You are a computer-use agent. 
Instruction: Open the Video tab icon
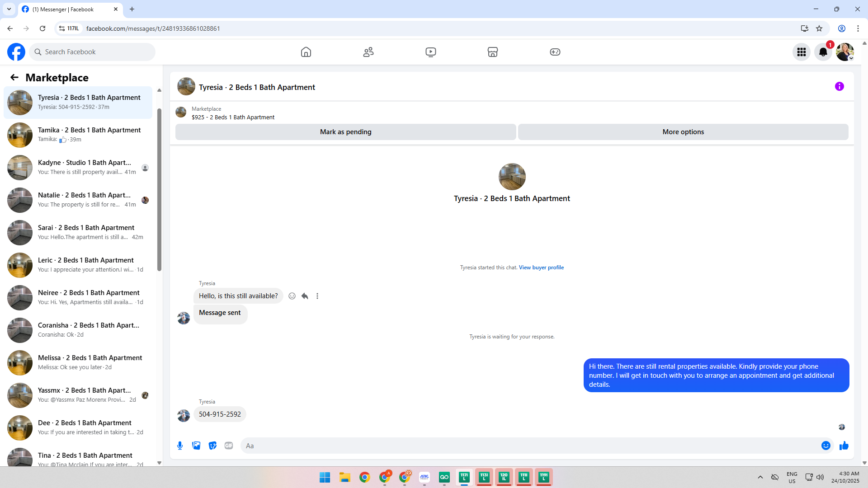click(x=431, y=52)
